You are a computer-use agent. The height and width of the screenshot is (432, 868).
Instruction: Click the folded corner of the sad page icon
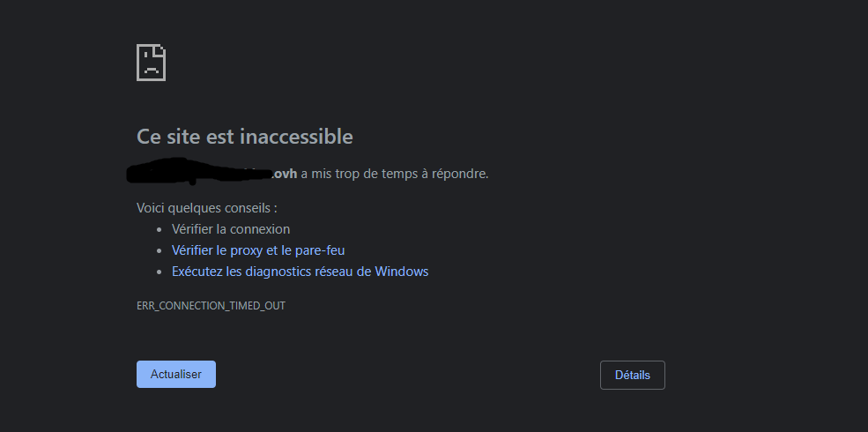coord(160,50)
